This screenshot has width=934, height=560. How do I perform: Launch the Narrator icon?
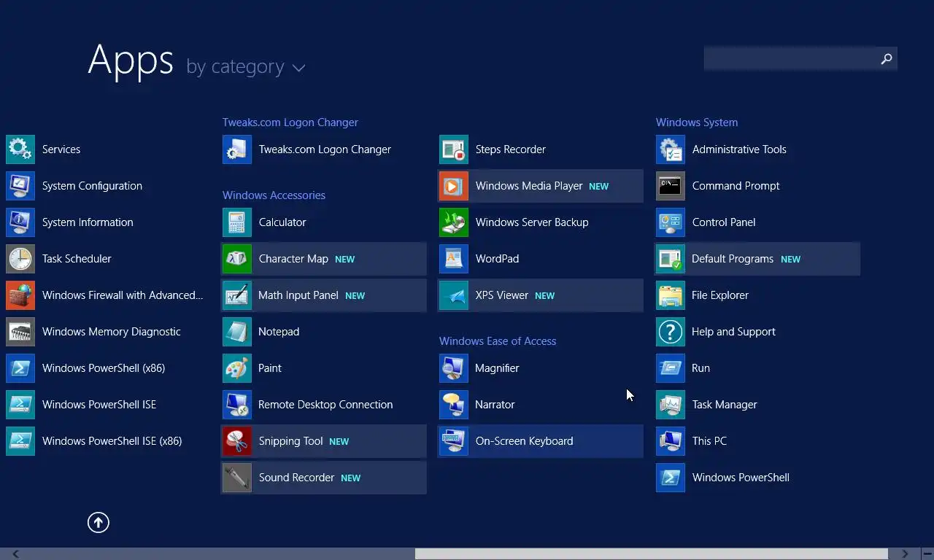pyautogui.click(x=454, y=405)
